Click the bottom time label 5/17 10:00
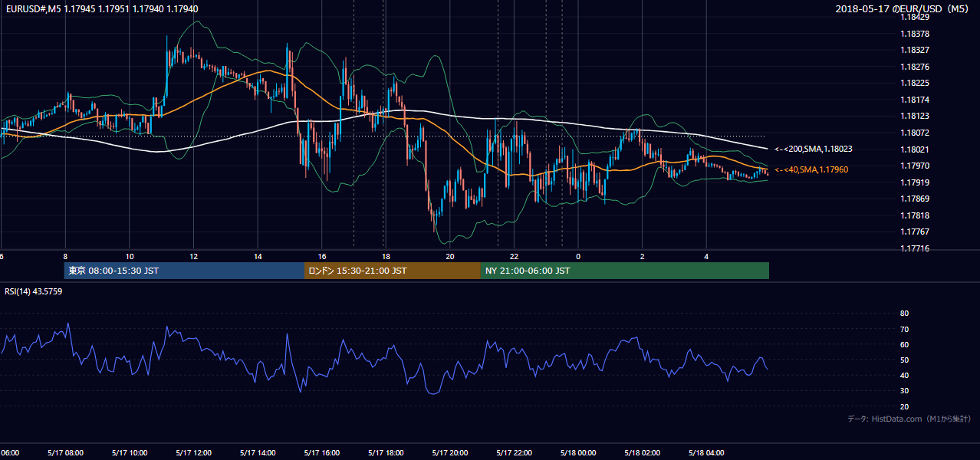980x460 pixels. [x=130, y=452]
